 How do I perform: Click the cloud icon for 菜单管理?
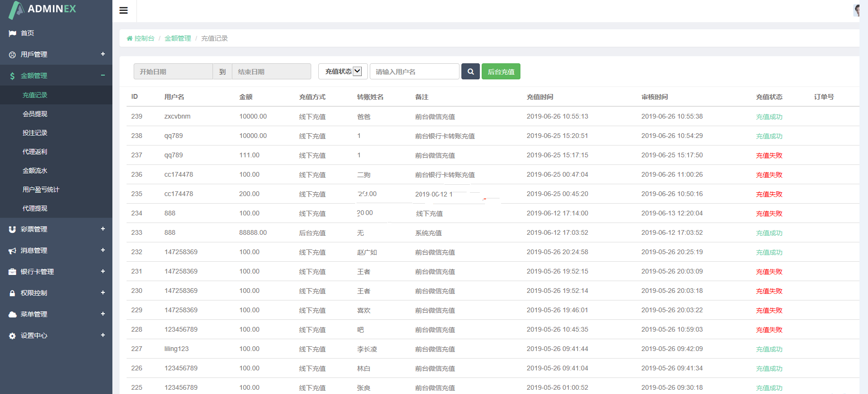point(12,315)
